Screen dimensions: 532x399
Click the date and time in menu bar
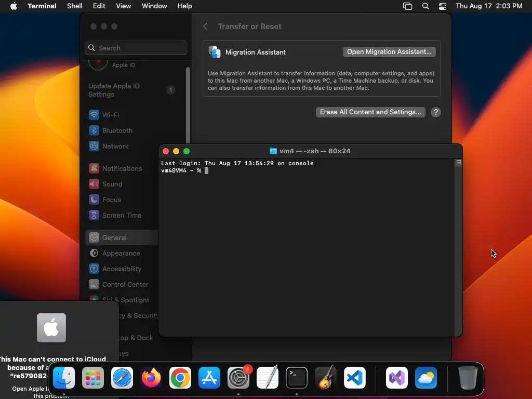coord(489,6)
